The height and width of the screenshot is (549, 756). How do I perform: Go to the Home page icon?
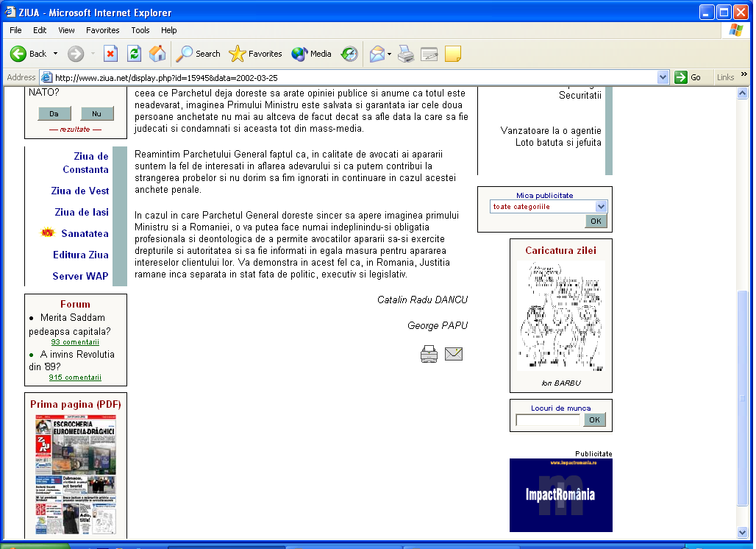(x=157, y=54)
